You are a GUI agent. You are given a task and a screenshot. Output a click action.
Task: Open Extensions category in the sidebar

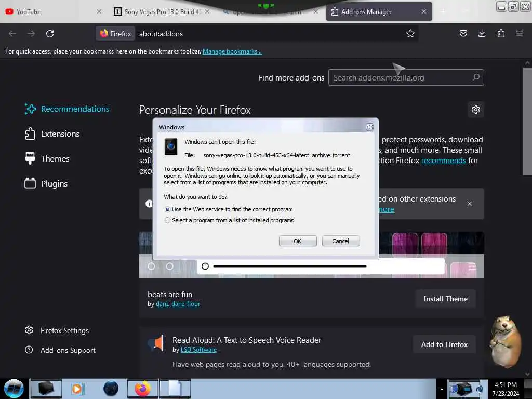(52, 134)
